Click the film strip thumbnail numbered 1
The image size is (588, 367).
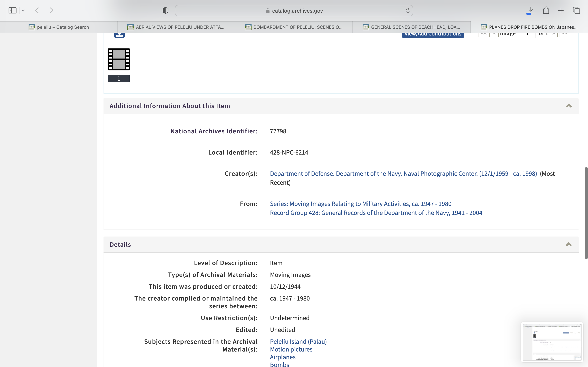(x=119, y=60)
